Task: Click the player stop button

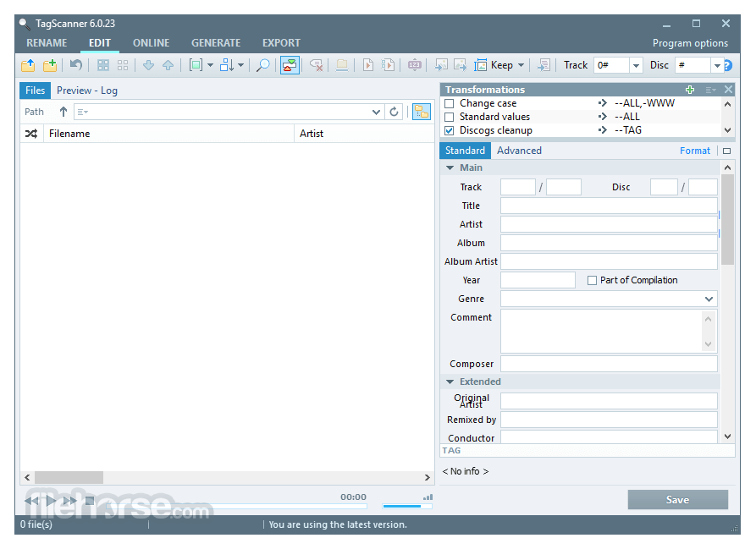Action: 90,501
